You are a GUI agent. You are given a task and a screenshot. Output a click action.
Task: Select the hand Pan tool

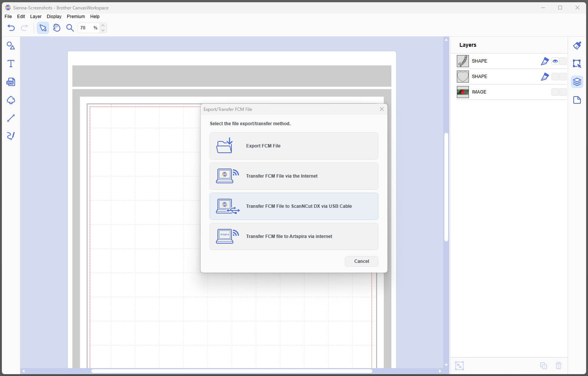(x=57, y=28)
